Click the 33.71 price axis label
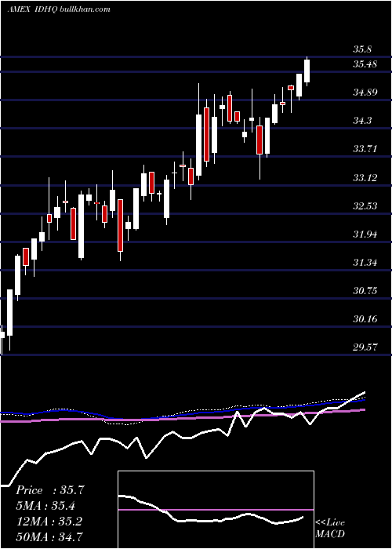 (365, 149)
